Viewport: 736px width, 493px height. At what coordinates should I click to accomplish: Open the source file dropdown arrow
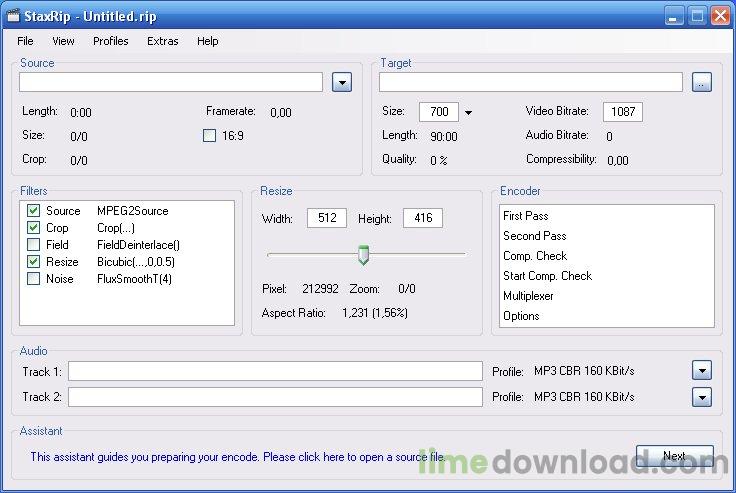pyautogui.click(x=342, y=82)
